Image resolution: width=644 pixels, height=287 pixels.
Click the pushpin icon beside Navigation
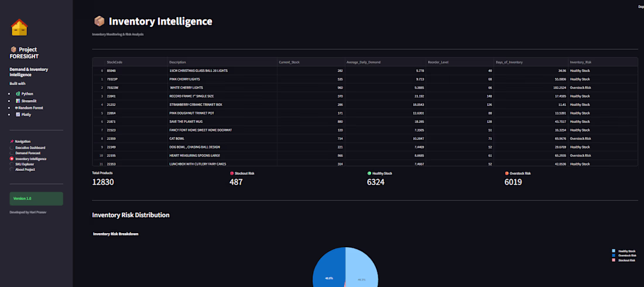click(x=12, y=141)
